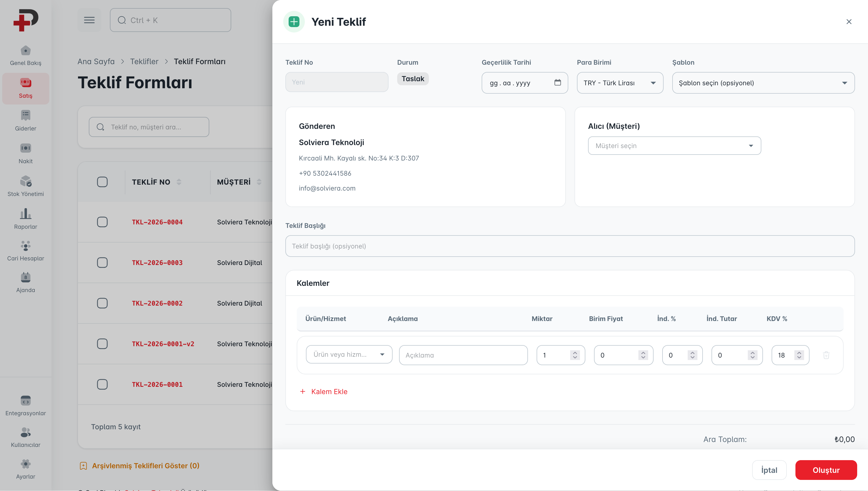Open the Müşteri seçin dropdown

click(674, 146)
